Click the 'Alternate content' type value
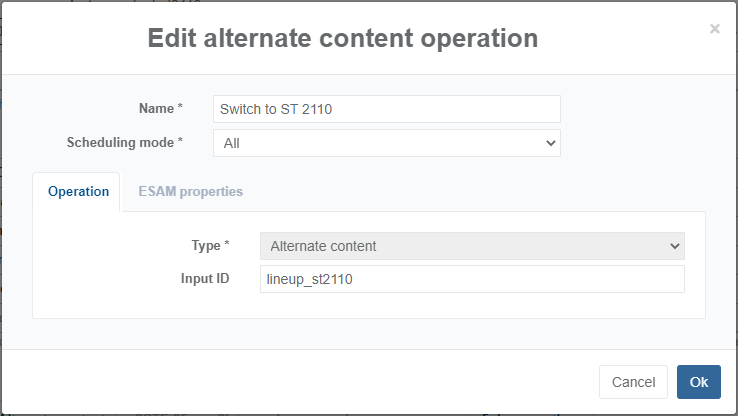This screenshot has width=738, height=417. (323, 246)
